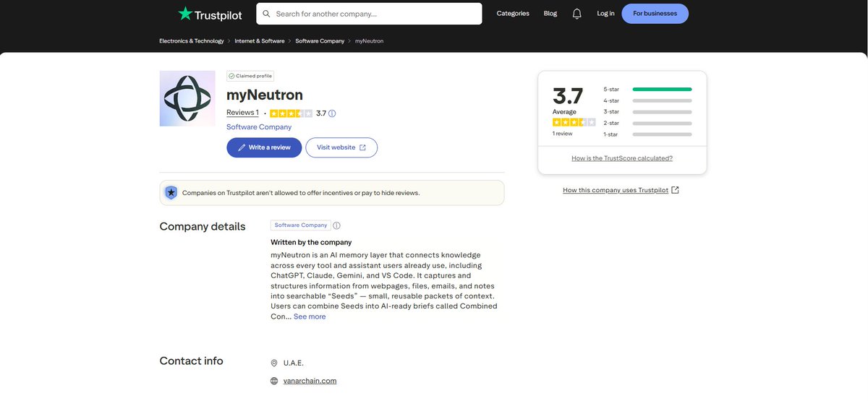Click the large 3.7 score

point(568,96)
